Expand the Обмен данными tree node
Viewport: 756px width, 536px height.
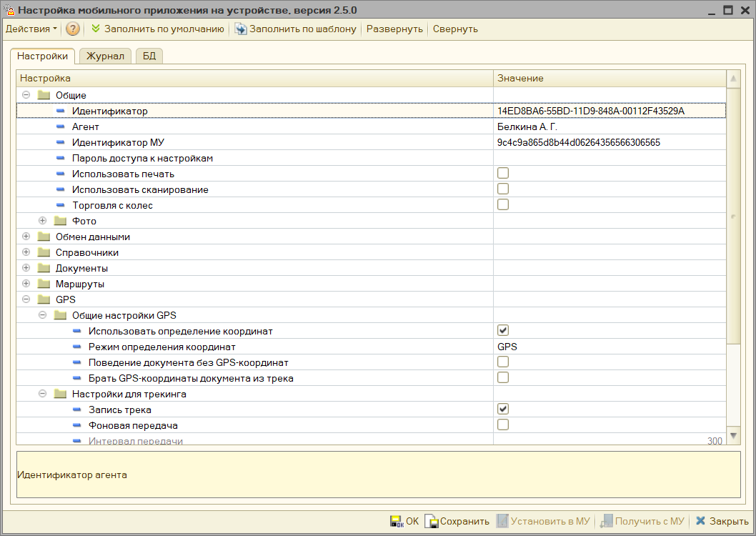[x=26, y=236]
